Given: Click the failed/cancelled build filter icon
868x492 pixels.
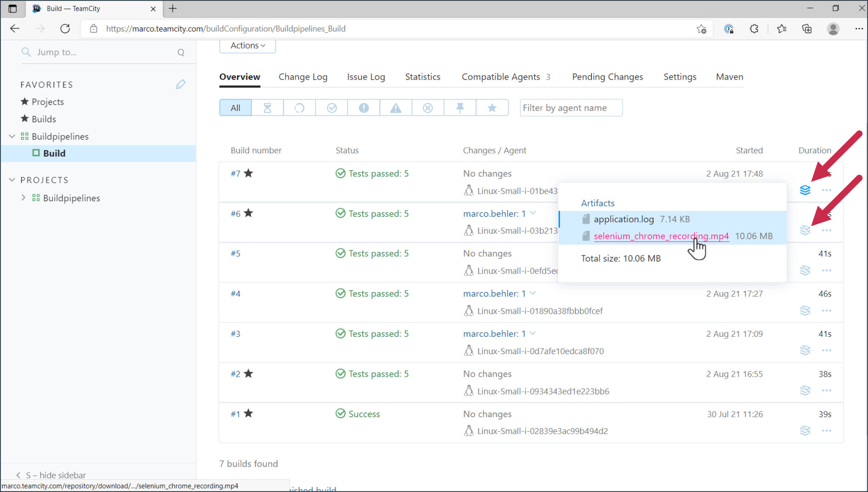Looking at the screenshot, I should tap(427, 108).
